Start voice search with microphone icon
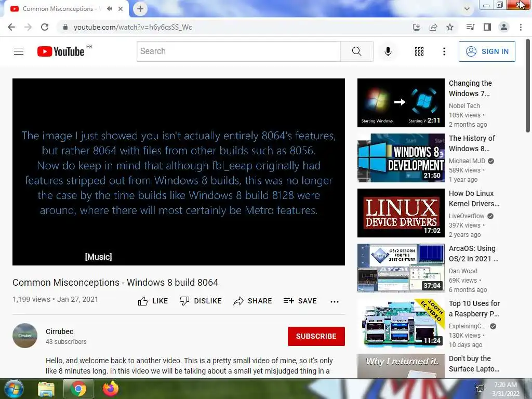 (388, 51)
